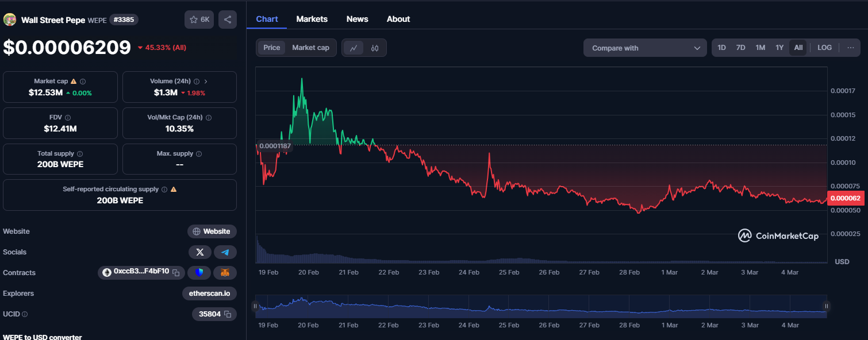
Task: Open the chart more options ellipsis menu
Action: (850, 48)
